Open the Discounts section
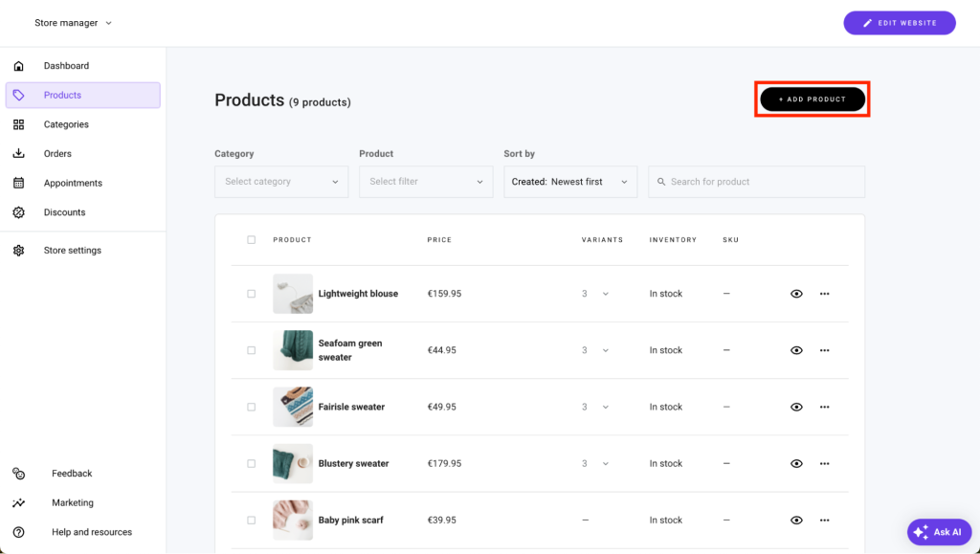The height and width of the screenshot is (554, 980). click(x=66, y=212)
